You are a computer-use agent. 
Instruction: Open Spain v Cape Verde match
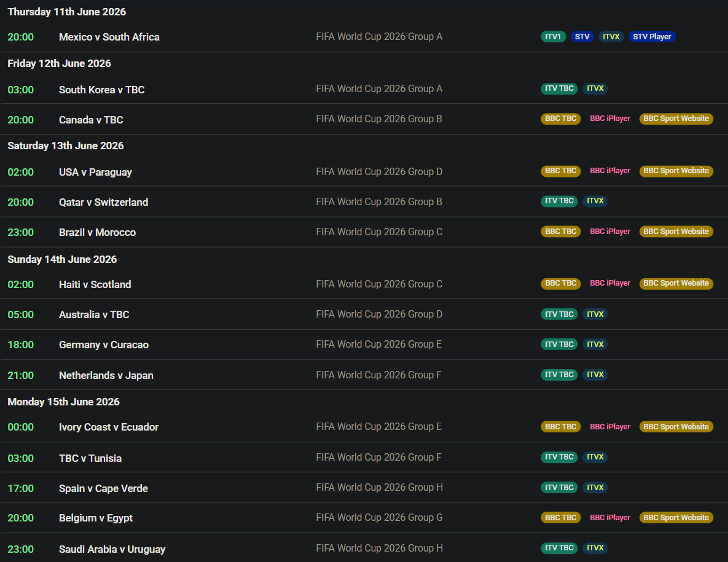(104, 489)
